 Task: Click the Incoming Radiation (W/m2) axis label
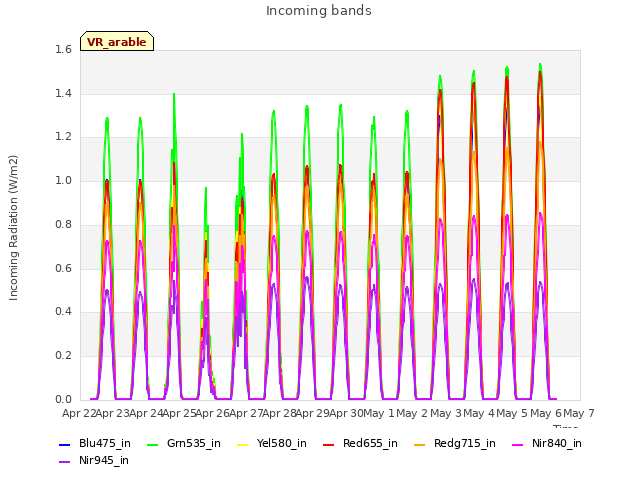pos(13,228)
